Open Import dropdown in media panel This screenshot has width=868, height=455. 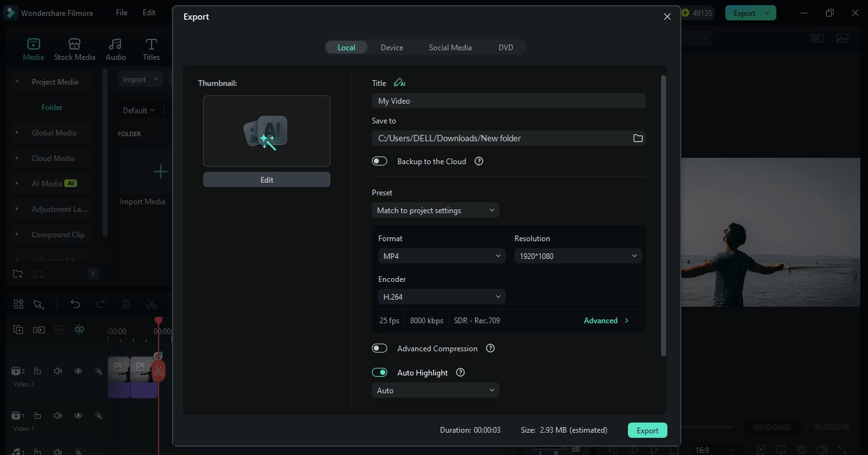click(140, 80)
